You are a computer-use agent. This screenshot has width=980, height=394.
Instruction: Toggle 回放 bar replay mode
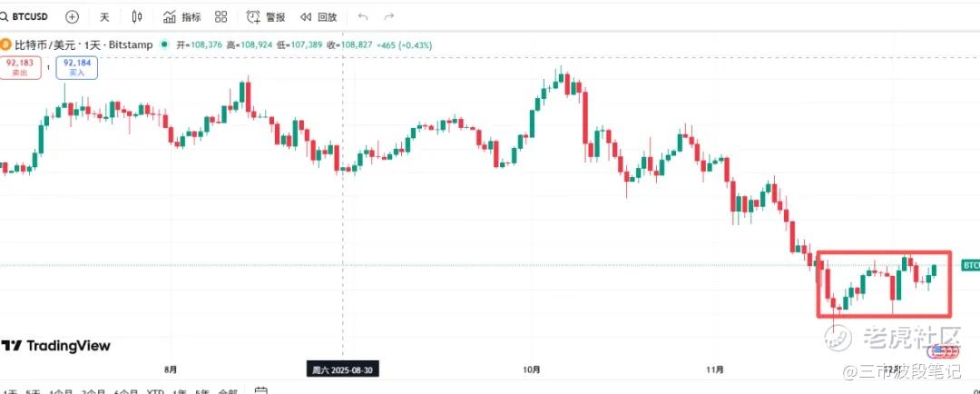(x=318, y=16)
